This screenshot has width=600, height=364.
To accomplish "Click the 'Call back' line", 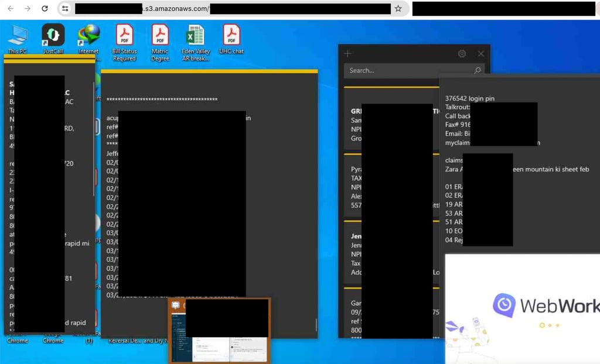I will coord(457,116).
